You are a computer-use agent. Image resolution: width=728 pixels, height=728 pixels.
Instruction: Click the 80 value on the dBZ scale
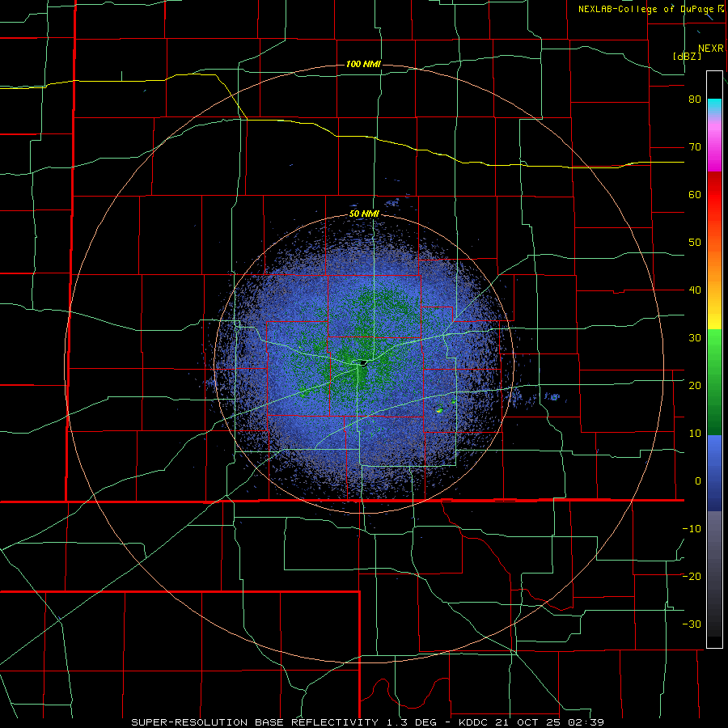695,99
